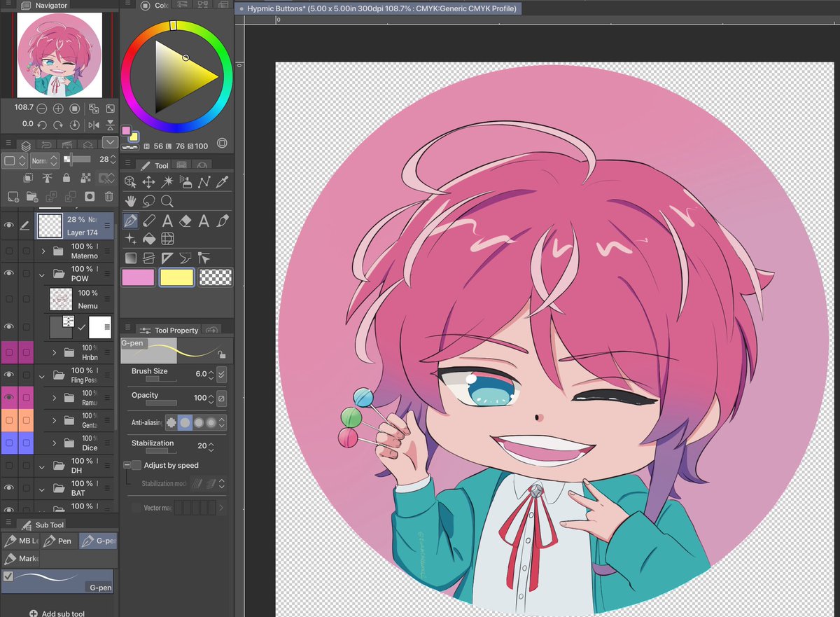The height and width of the screenshot is (617, 840).
Task: Hide the BAT folder layer
Action: [9, 487]
